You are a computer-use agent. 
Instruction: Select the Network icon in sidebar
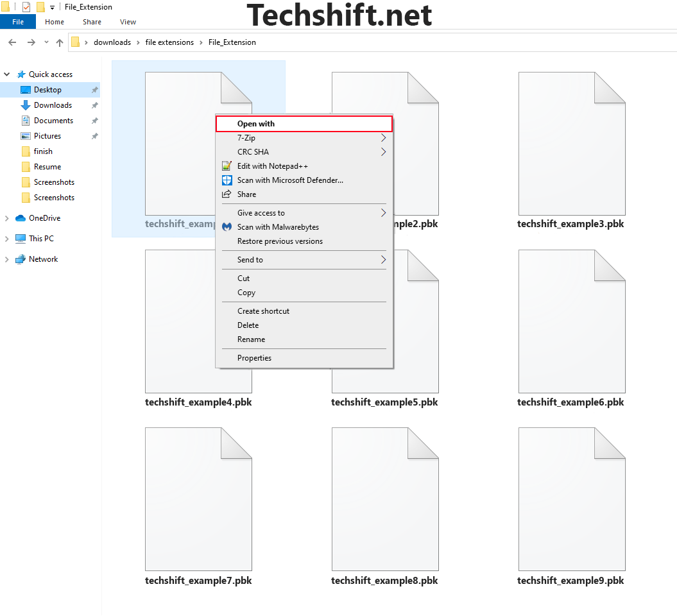coord(21,259)
